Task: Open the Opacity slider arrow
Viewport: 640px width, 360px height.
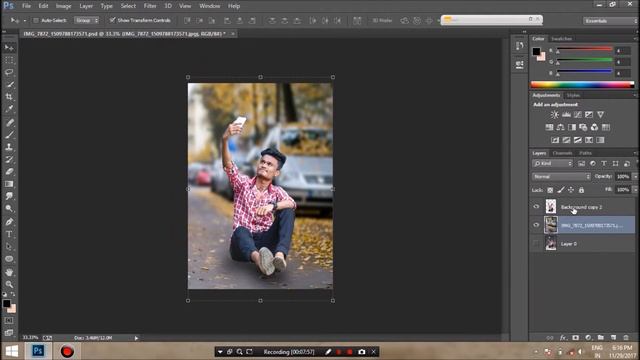Action: click(635, 177)
